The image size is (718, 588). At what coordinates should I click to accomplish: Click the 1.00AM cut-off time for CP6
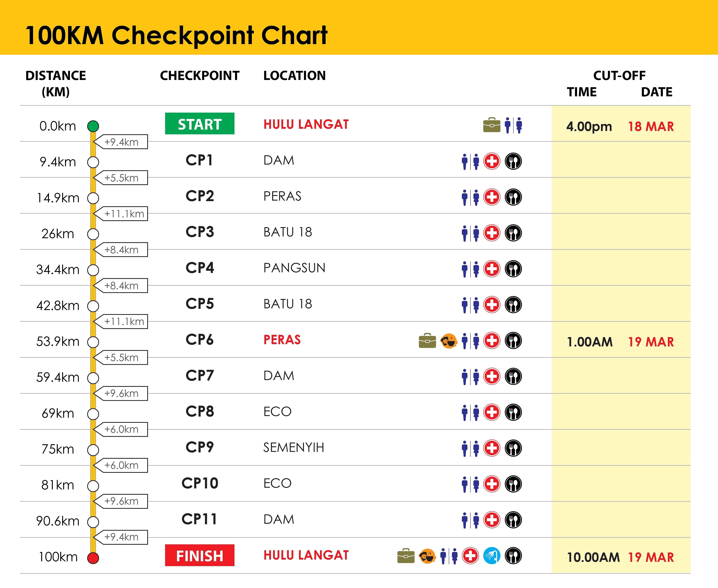[590, 342]
